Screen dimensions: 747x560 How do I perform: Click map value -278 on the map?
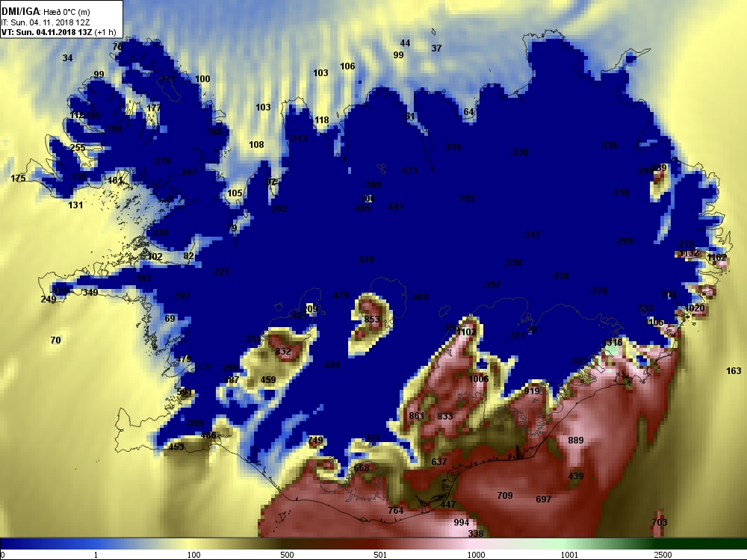click(598, 291)
